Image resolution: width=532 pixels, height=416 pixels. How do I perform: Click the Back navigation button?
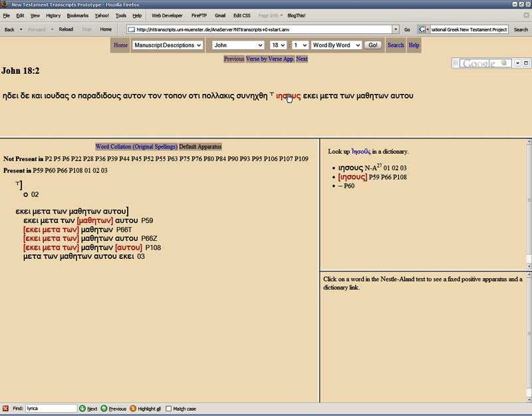tap(9, 29)
